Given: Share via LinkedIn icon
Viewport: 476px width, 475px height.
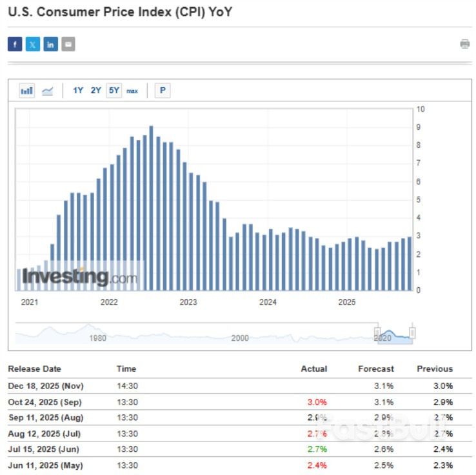Looking at the screenshot, I should click(50, 44).
